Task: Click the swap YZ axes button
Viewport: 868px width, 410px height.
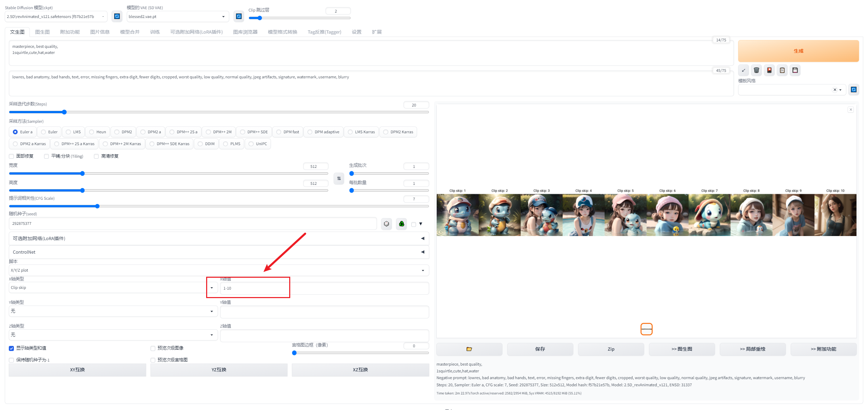Action: (x=219, y=370)
